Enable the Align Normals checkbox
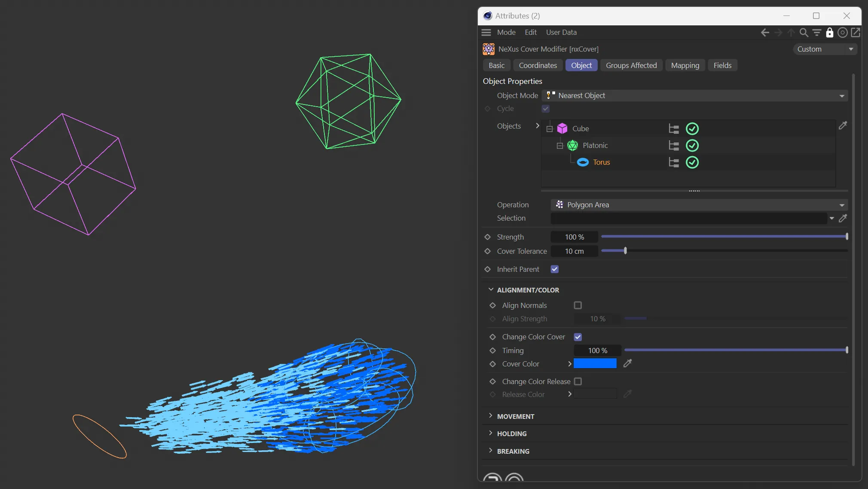Viewport: 868px width, 489px height. pos(578,305)
